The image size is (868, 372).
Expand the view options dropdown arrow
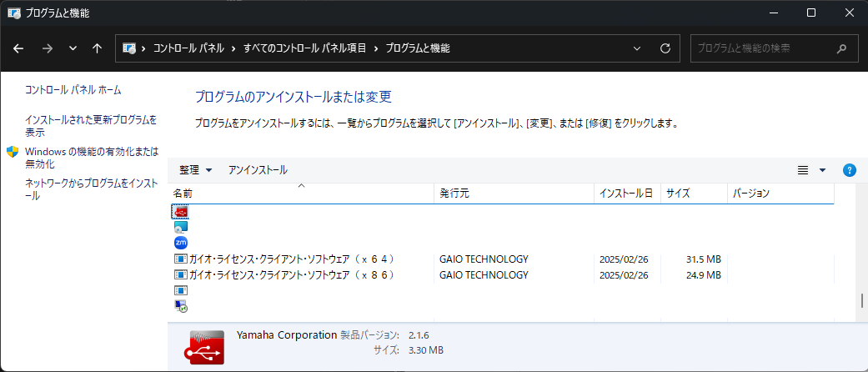[822, 170]
